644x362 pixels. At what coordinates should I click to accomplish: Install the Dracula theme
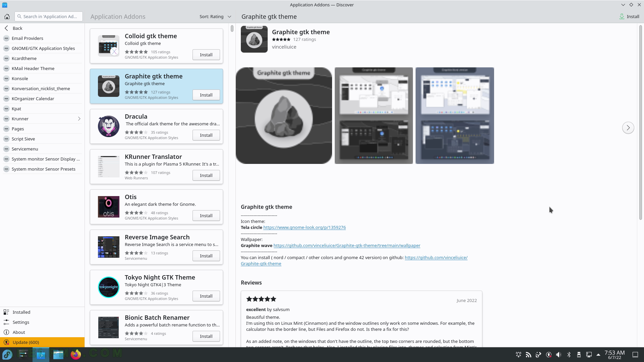[206, 135]
